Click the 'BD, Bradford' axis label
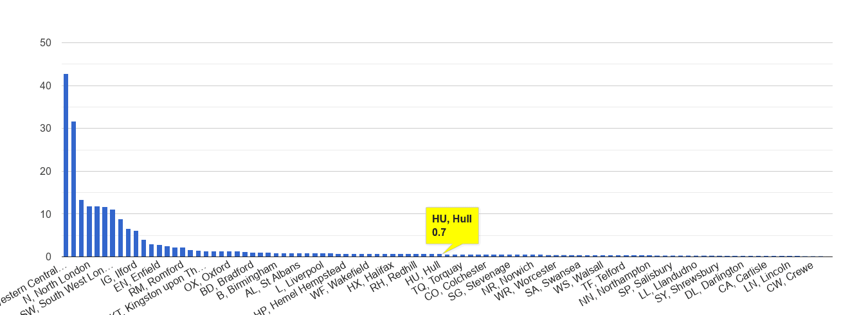Viewport: 868px width, 315px height. pyautogui.click(x=226, y=278)
